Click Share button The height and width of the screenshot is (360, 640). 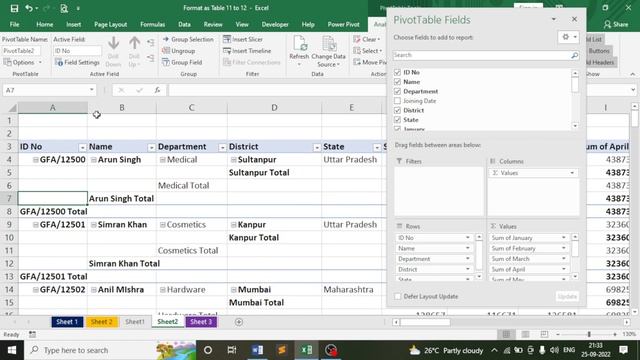616,24
